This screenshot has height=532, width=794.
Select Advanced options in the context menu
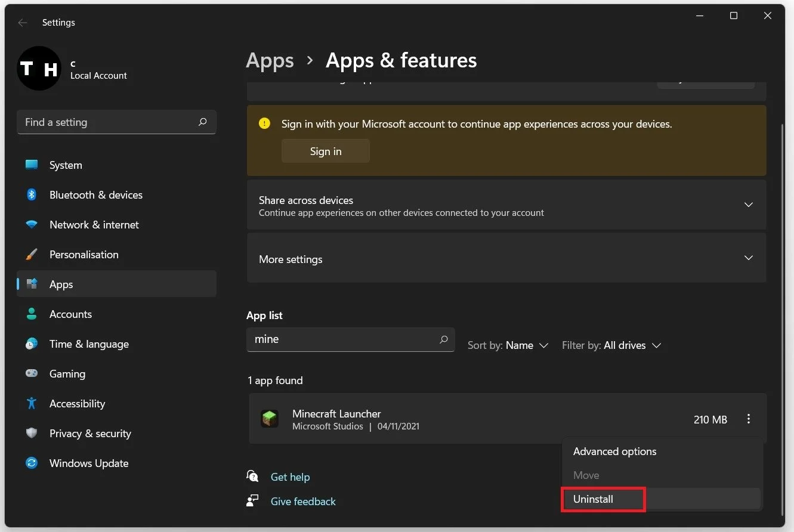click(x=614, y=451)
